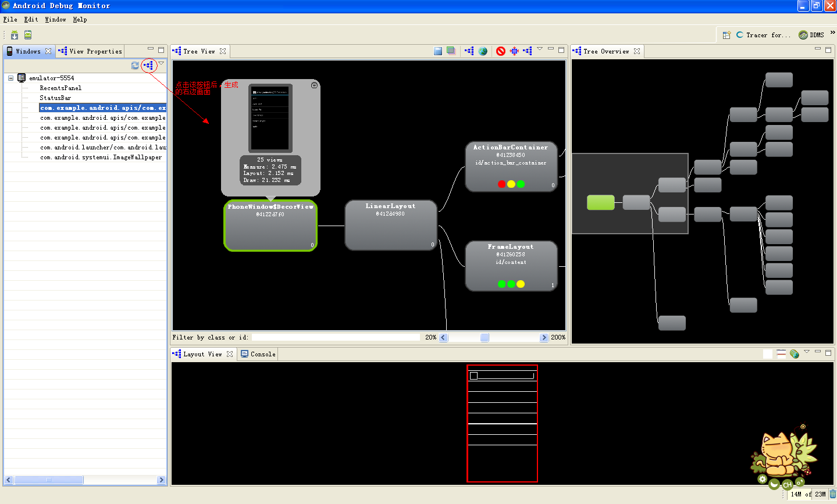Viewport: 837px width, 504px height.
Task: Switch to the DDMS perspective
Action: tap(811, 35)
